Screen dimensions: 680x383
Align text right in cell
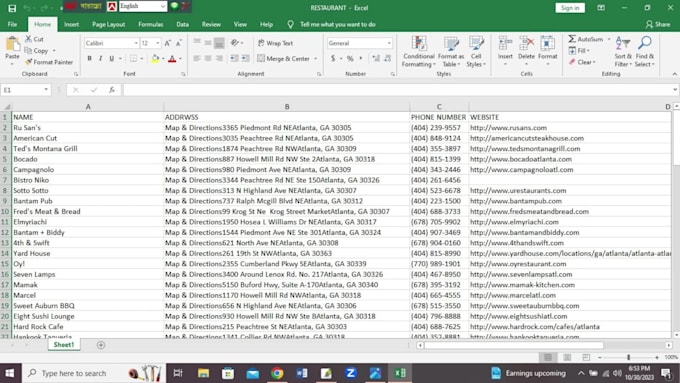(x=219, y=58)
